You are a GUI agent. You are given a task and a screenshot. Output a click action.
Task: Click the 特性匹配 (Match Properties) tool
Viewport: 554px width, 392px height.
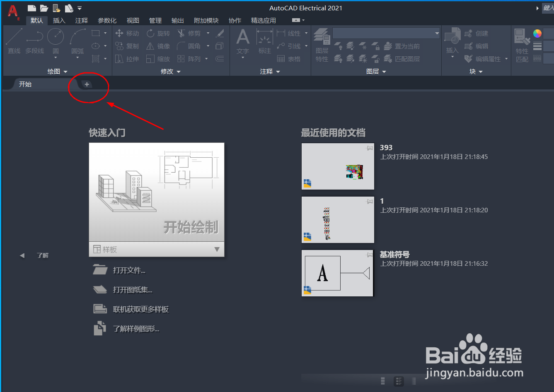[522, 46]
